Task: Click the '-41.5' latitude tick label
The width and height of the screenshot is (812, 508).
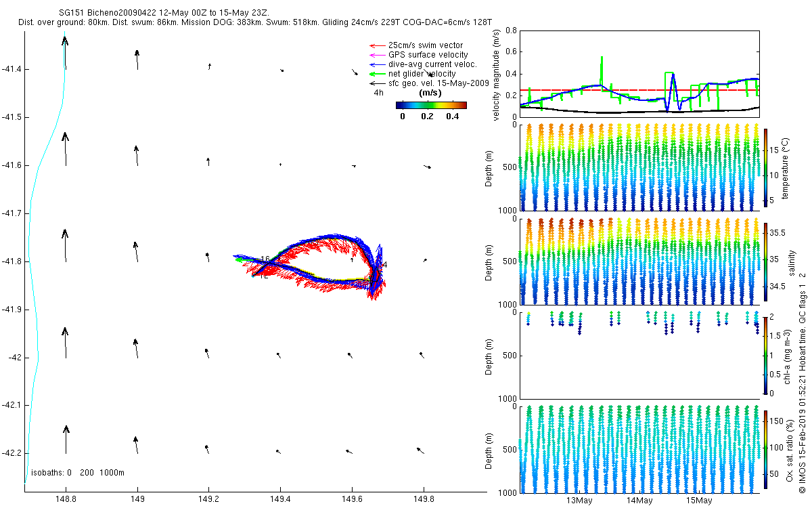Action: point(12,117)
